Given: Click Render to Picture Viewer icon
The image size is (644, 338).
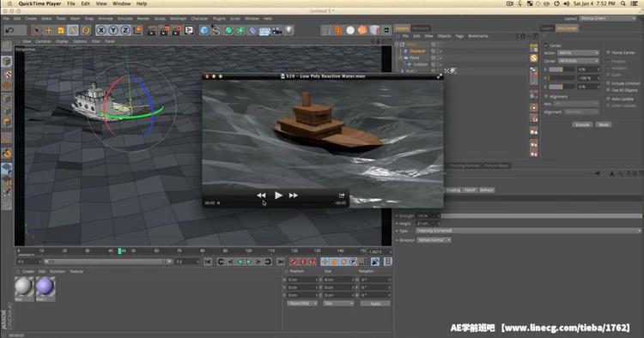Looking at the screenshot, I should pyautogui.click(x=164, y=30).
